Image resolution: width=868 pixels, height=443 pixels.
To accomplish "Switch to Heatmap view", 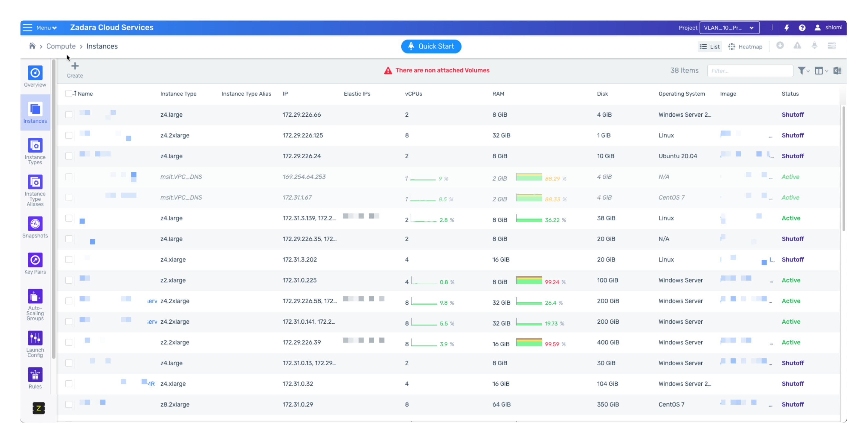I will pos(745,47).
